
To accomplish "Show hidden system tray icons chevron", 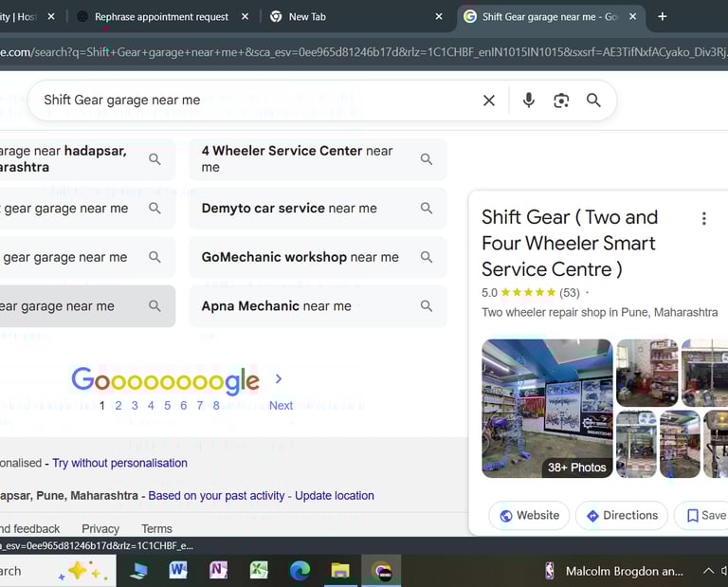I will 708,571.
